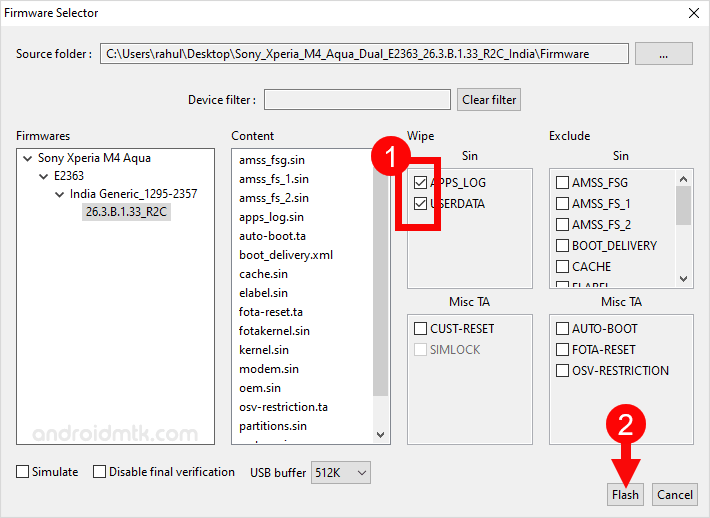Screen dimensions: 710x518
Task: Collapse the Sony Xperia M4 Aqua node
Action: [28, 158]
